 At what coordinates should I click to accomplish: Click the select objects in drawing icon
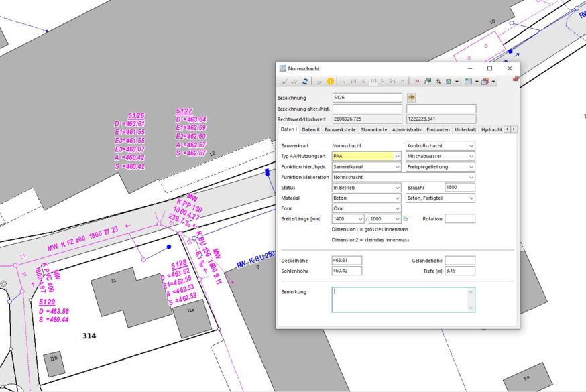[x=428, y=81]
